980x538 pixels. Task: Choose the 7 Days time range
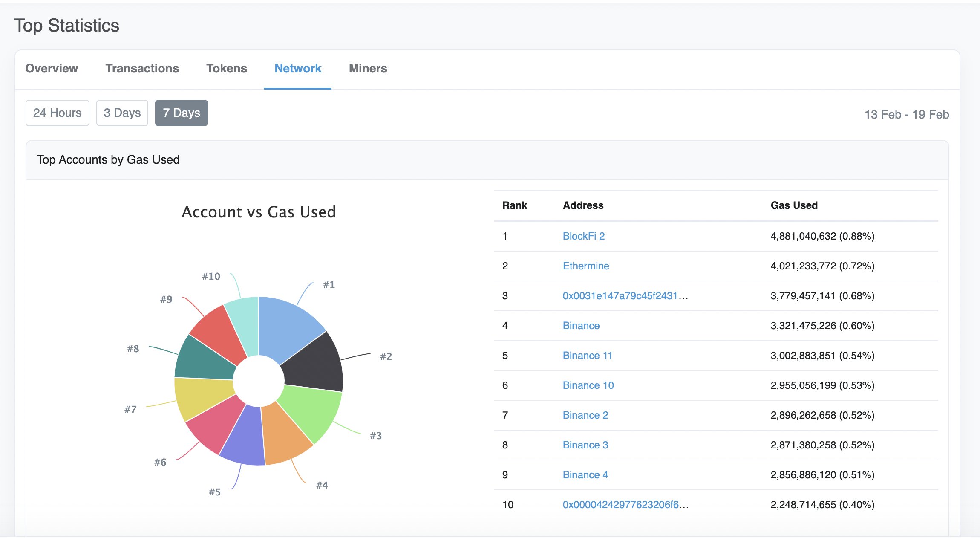coord(181,113)
